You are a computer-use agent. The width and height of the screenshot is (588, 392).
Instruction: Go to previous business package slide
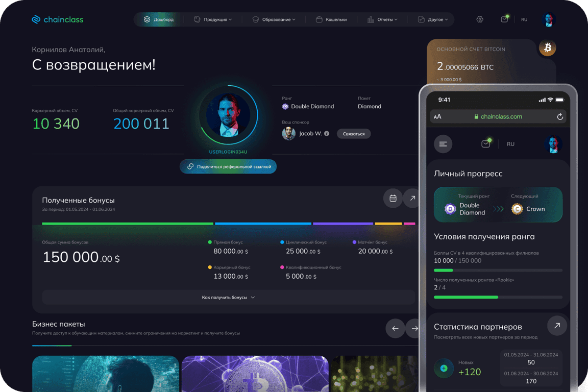tap(395, 329)
